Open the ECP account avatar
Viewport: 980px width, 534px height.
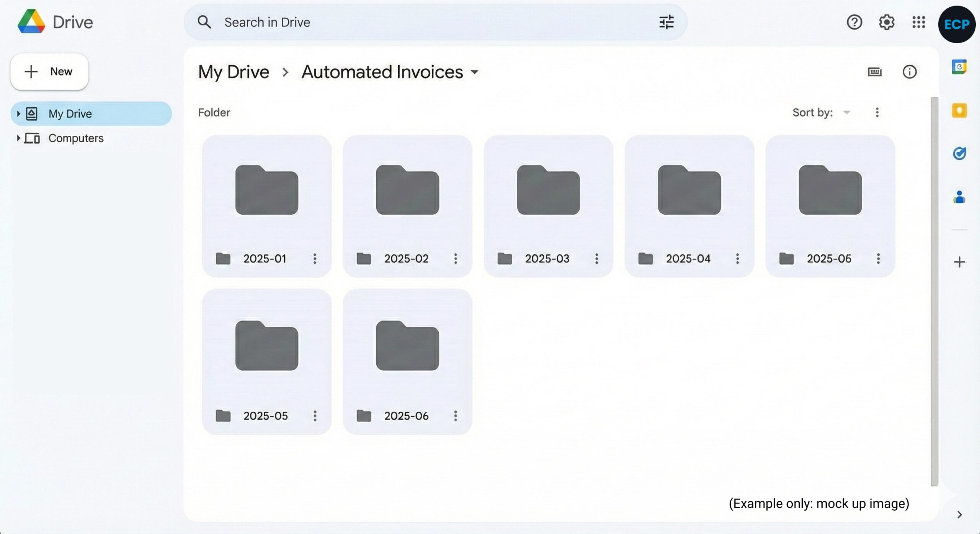pos(957,24)
